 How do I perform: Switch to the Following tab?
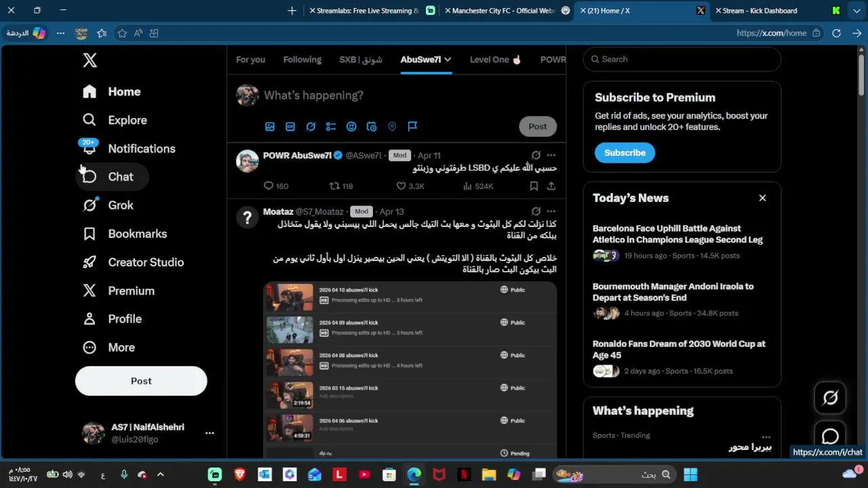[302, 60]
